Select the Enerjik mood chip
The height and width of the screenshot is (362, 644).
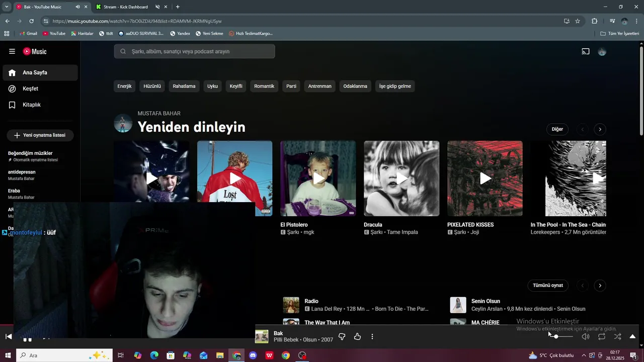[124, 86]
